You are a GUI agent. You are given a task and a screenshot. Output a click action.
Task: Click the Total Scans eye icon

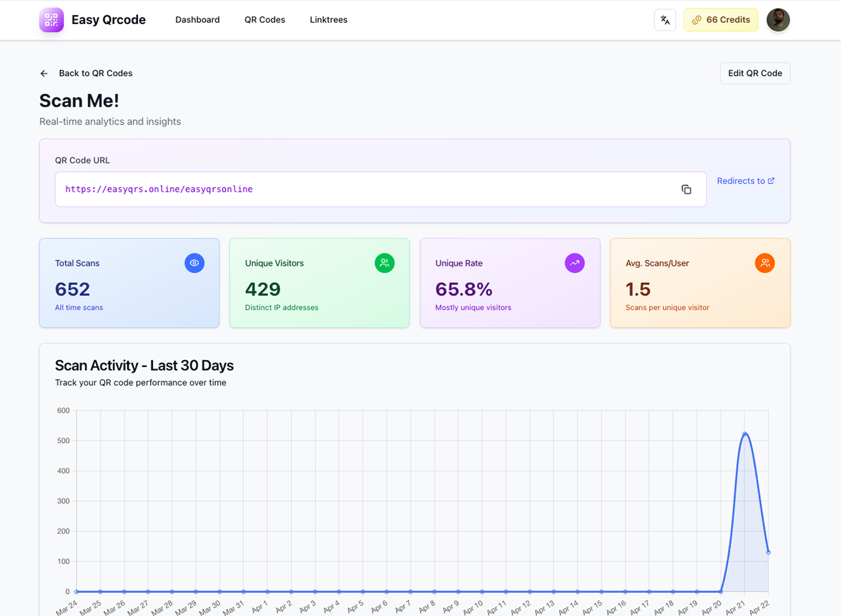click(194, 263)
